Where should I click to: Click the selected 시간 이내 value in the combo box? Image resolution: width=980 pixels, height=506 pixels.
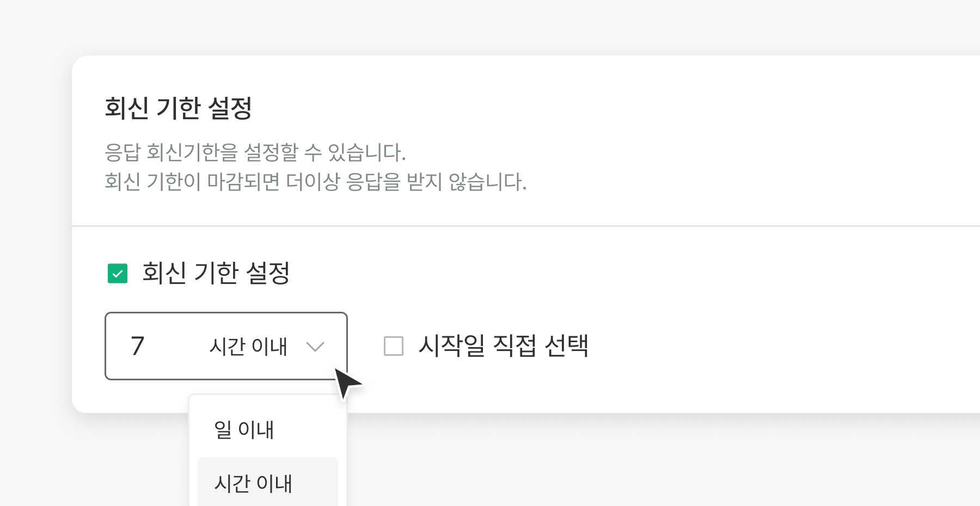248,347
